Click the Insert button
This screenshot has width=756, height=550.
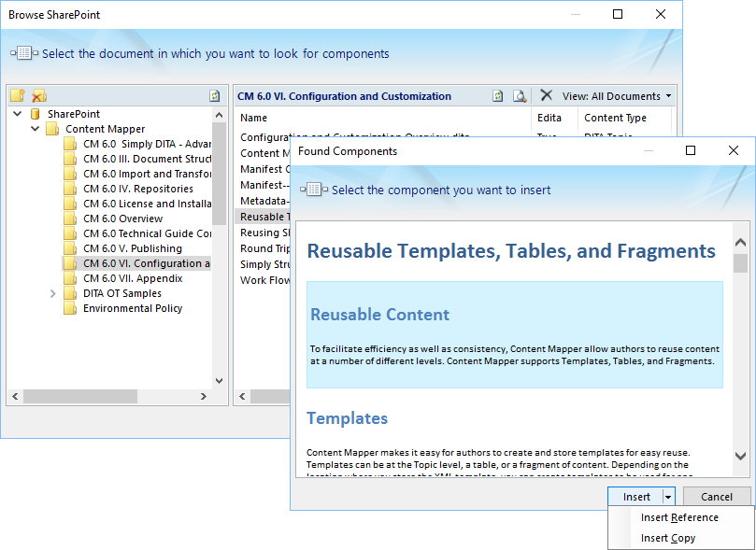636,497
